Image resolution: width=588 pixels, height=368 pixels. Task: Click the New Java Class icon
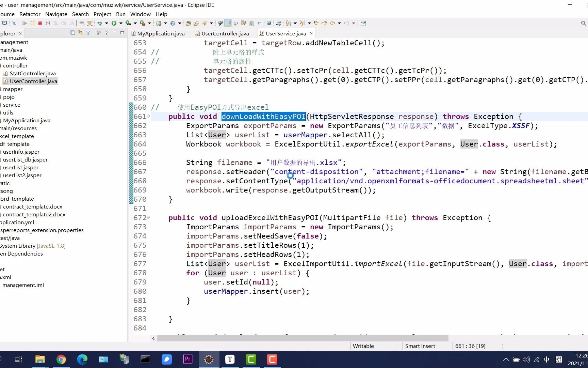click(x=173, y=23)
